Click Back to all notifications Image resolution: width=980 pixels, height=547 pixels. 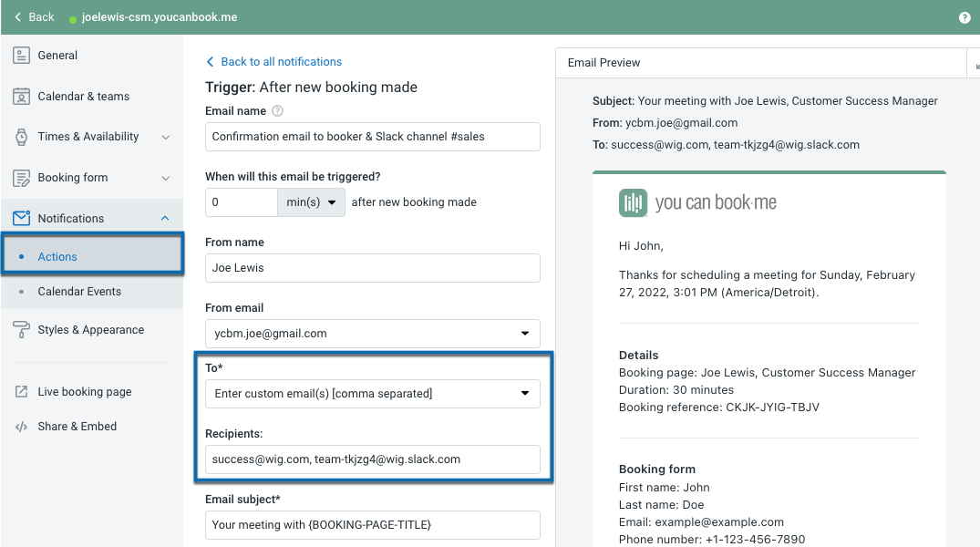(273, 61)
